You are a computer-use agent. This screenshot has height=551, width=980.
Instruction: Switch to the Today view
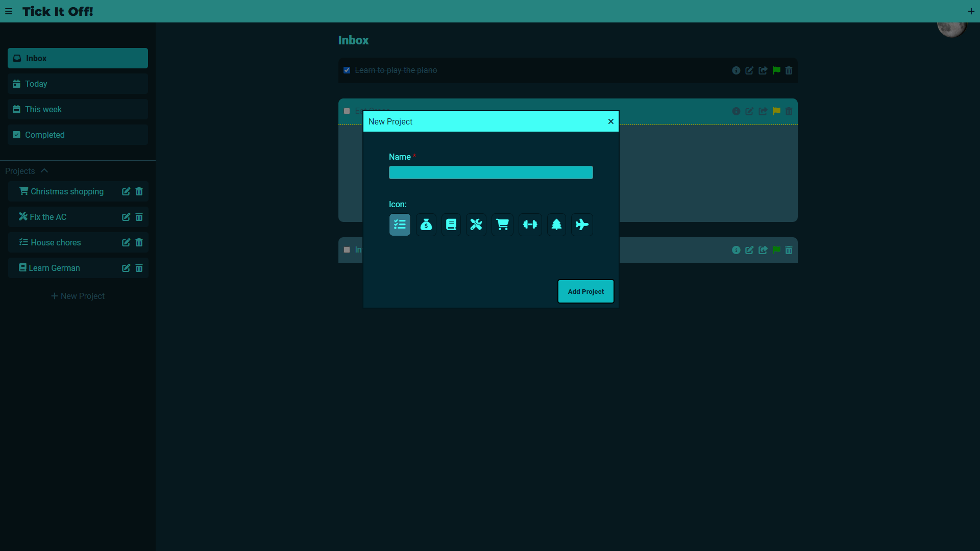point(78,84)
